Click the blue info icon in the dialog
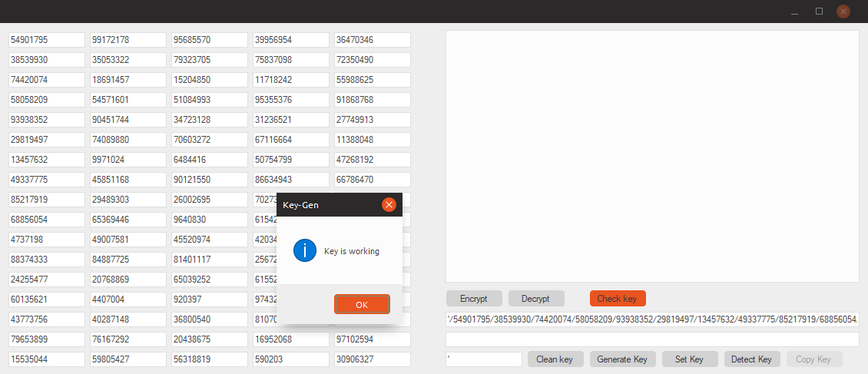The image size is (868, 374). click(x=305, y=250)
